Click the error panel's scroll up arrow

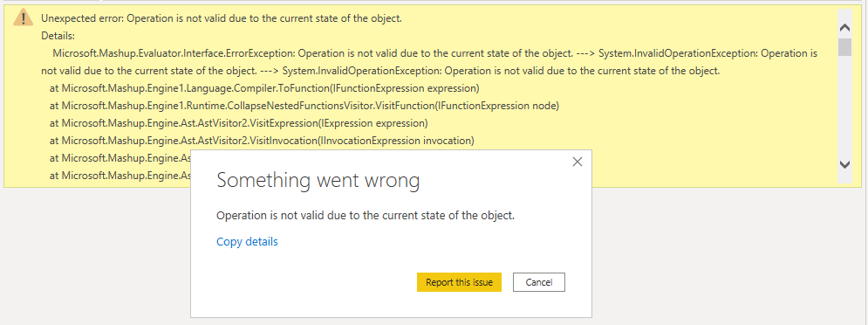tap(844, 27)
